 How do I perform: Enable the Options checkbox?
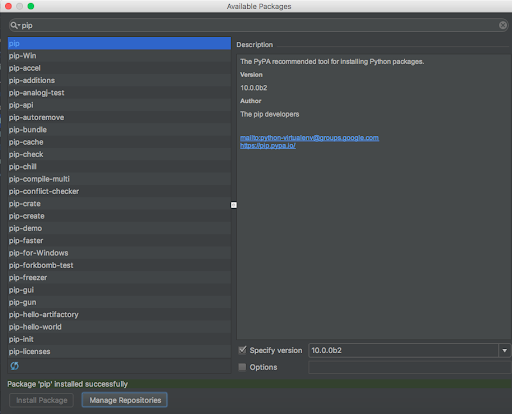coord(242,367)
